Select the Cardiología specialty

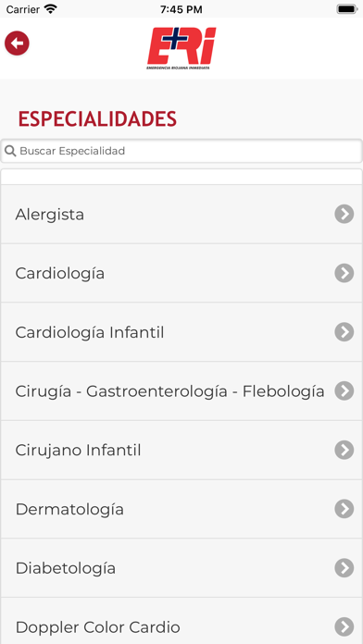click(181, 273)
